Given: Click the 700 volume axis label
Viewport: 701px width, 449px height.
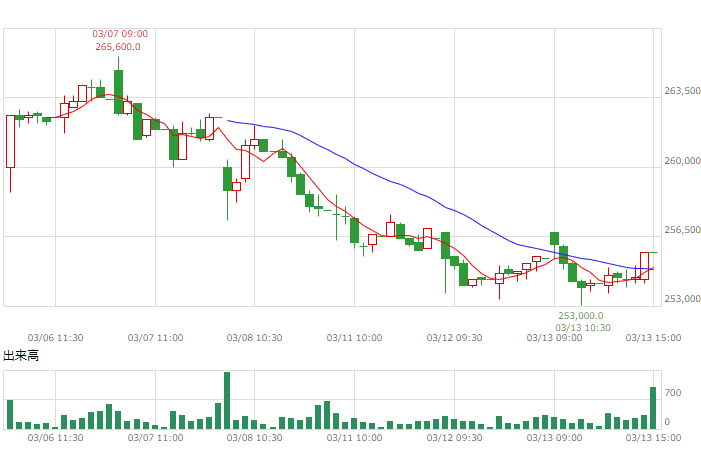Looking at the screenshot, I should pos(673,393).
